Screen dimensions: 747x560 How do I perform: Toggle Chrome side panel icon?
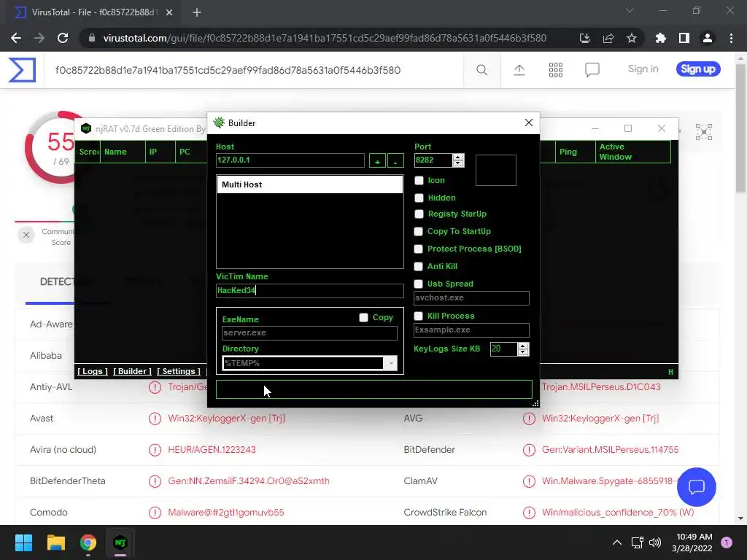pos(684,38)
